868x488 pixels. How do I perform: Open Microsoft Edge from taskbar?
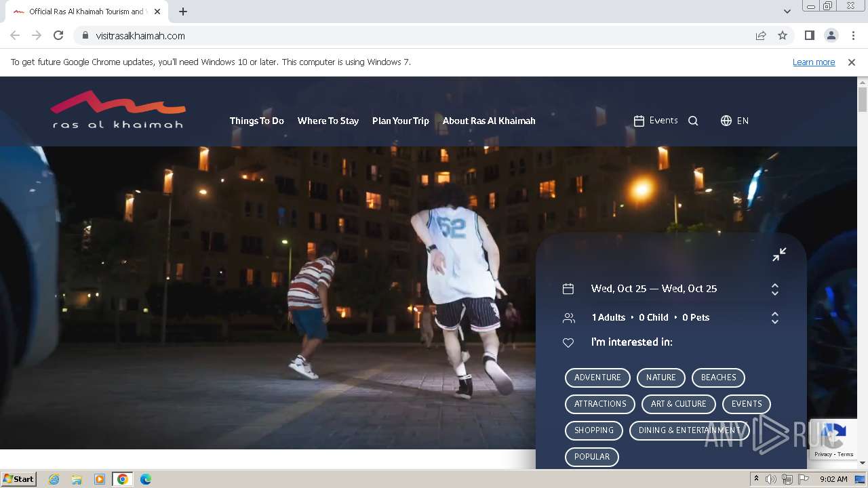pyautogui.click(x=145, y=479)
